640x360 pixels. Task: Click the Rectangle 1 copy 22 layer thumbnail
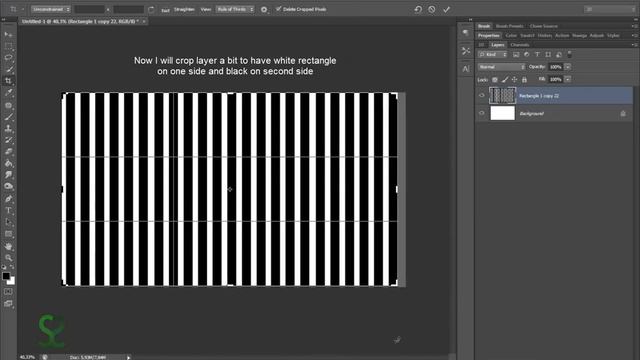pyautogui.click(x=502, y=96)
